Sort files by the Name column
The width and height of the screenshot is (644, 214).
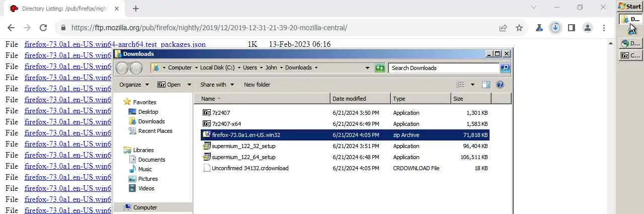262,99
